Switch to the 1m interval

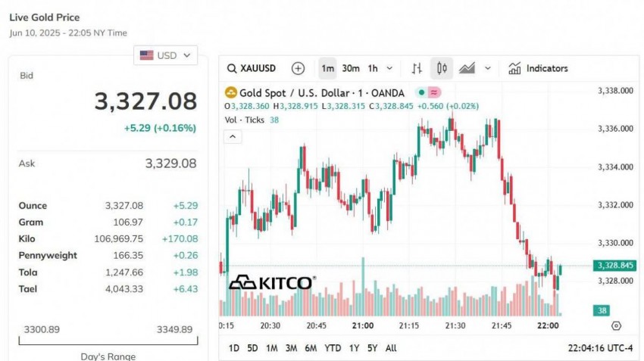click(x=327, y=68)
